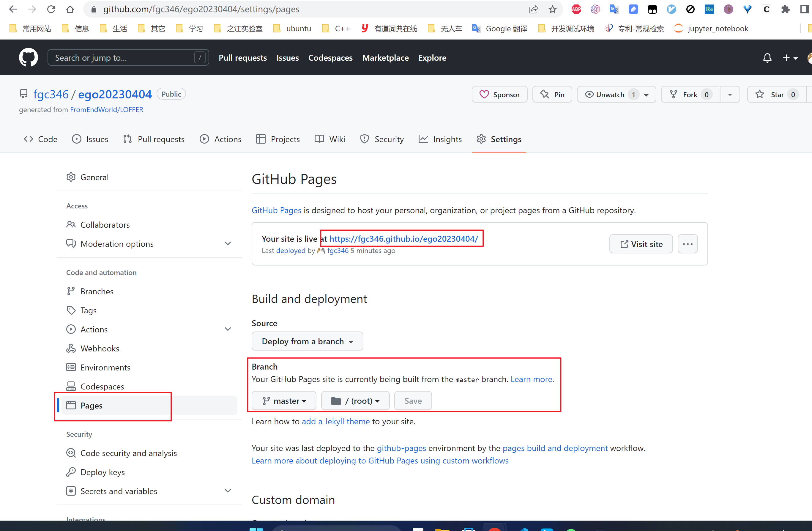Toggle Unwatch for this repository
This screenshot has height=531, width=812.
pyautogui.click(x=609, y=95)
